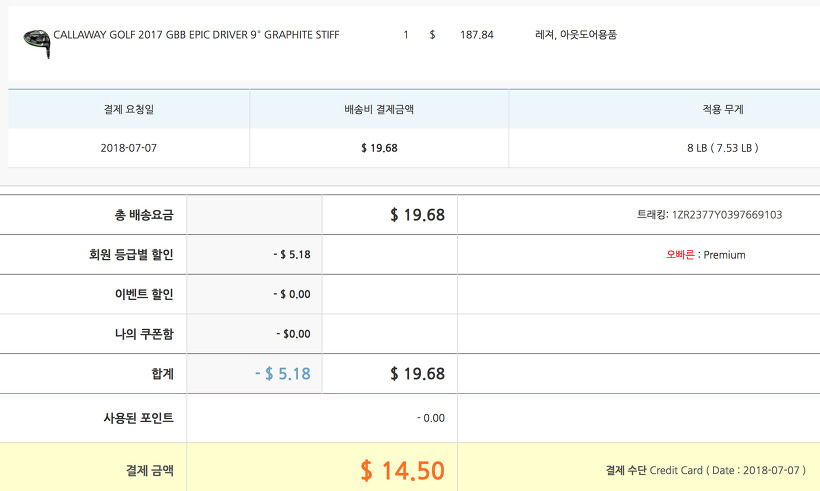This screenshot has width=820, height=491.
Task: Click the golf driver product thumbnail
Action: pyautogui.click(x=35, y=38)
